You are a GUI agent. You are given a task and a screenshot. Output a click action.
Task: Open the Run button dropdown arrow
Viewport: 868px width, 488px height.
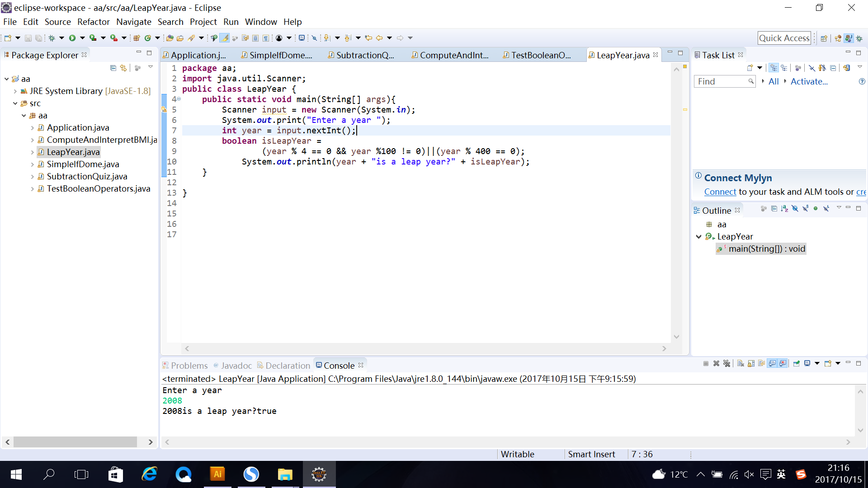(82, 38)
